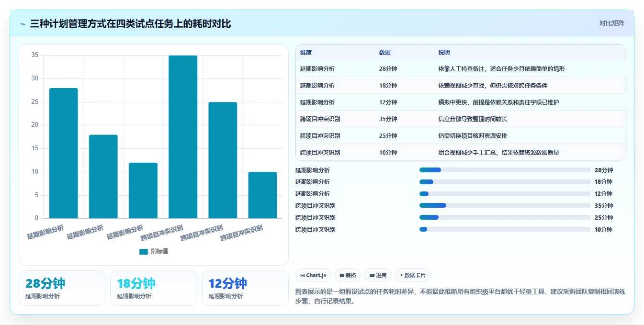Screen dimensions: 644x325
Task: Click the y-axis label 35
Action: pos(35,55)
